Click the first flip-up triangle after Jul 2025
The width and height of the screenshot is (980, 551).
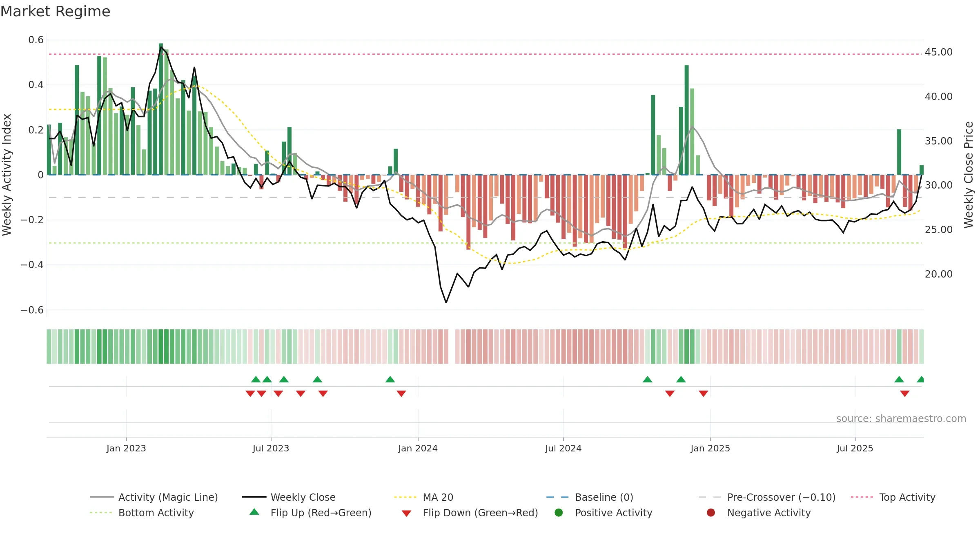[x=899, y=379]
